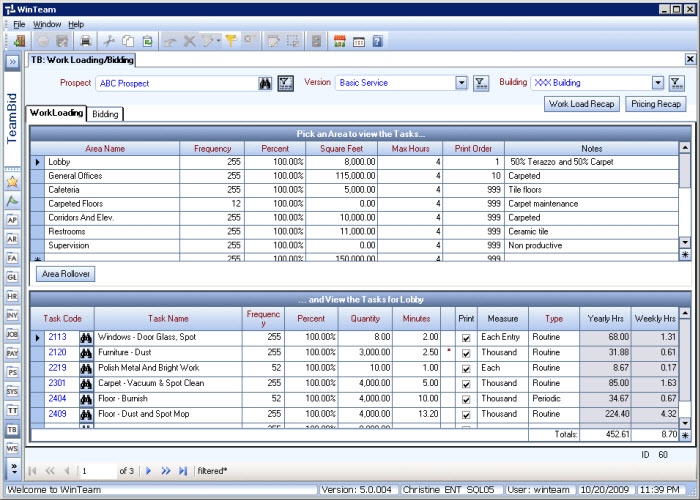Click binoculars lookup for task code 2301
Image resolution: width=700 pixels, height=500 pixels.
coord(86,384)
